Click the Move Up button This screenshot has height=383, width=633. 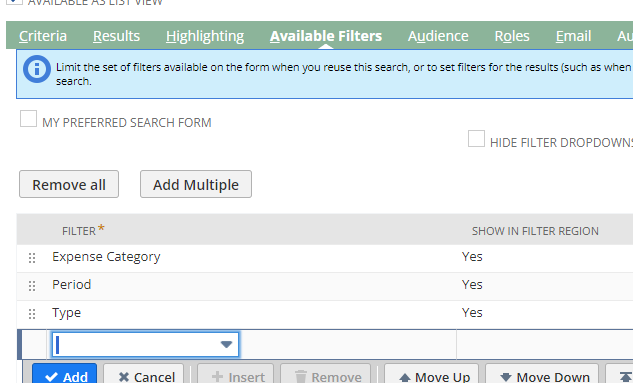point(432,374)
